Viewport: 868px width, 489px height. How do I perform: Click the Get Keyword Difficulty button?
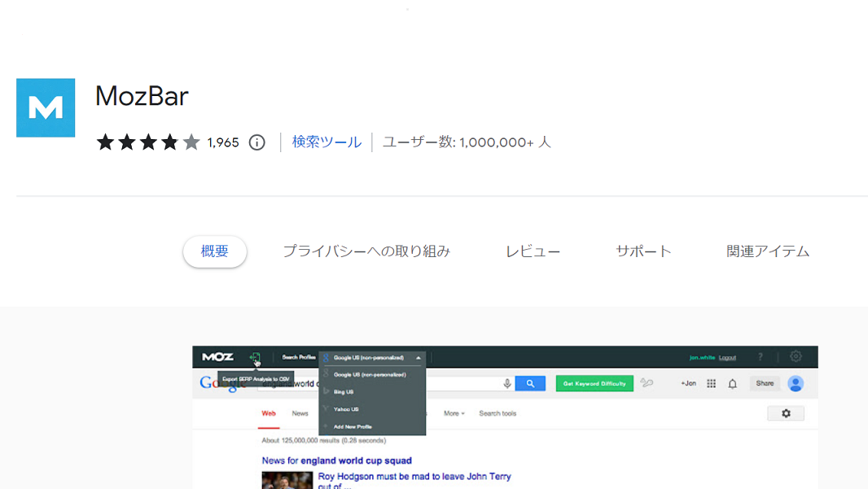594,383
